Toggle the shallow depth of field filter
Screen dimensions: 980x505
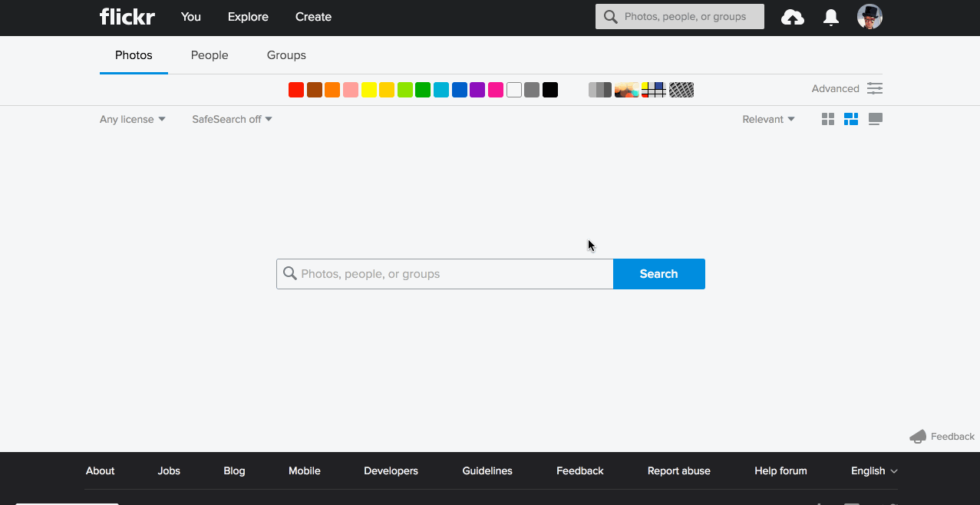point(626,90)
